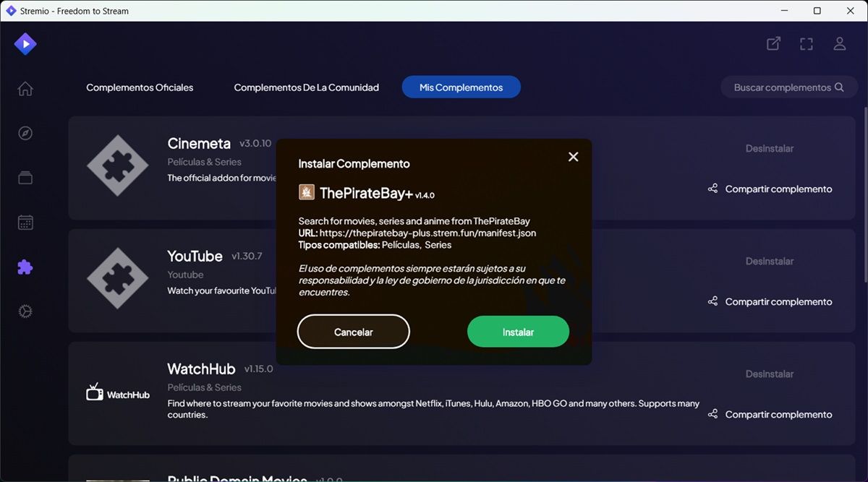Screen dimensions: 868x482
Task: Click share icon in Cinemeta row
Action: pyautogui.click(x=712, y=189)
